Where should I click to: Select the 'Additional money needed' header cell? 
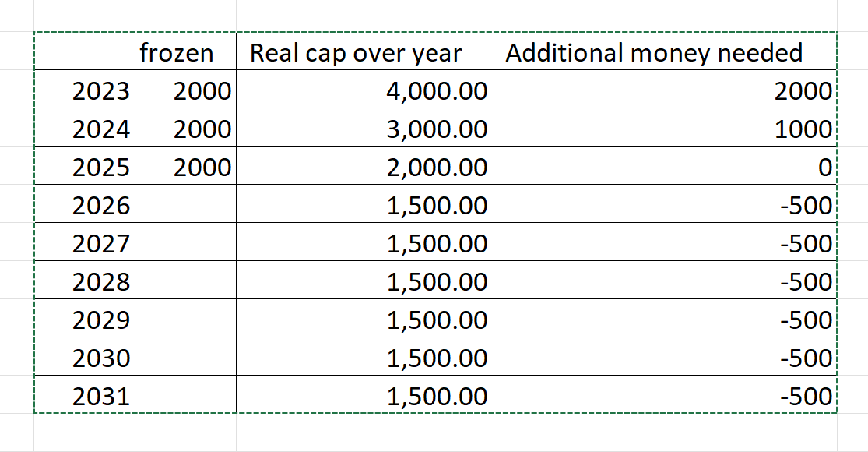pos(654,53)
